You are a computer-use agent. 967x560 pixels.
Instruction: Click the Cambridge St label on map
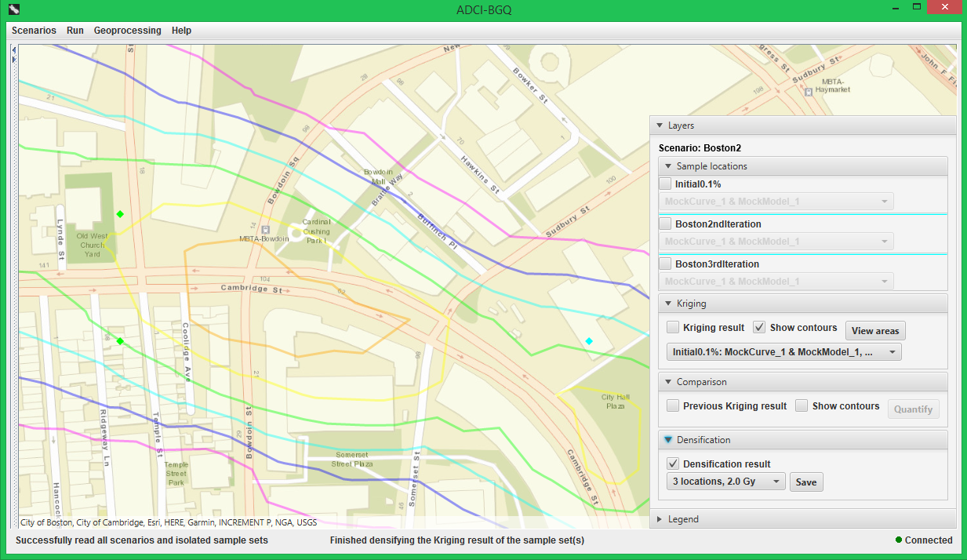(250, 289)
